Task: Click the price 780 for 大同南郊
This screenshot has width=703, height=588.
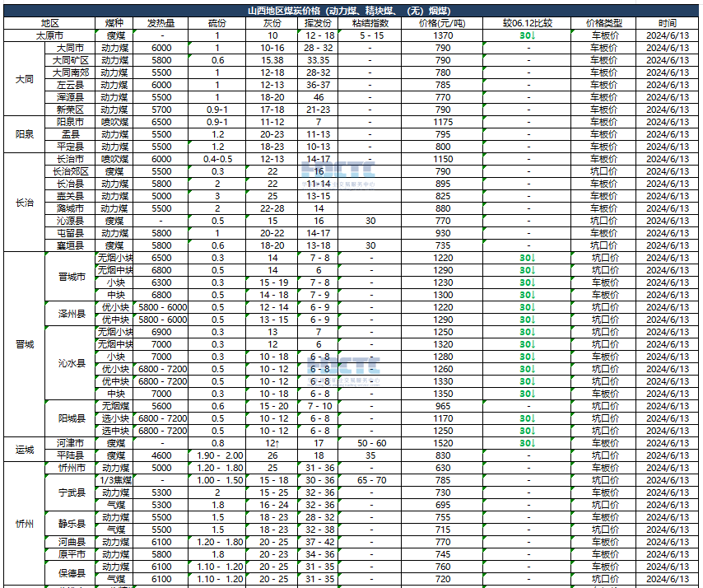Action: click(443, 72)
